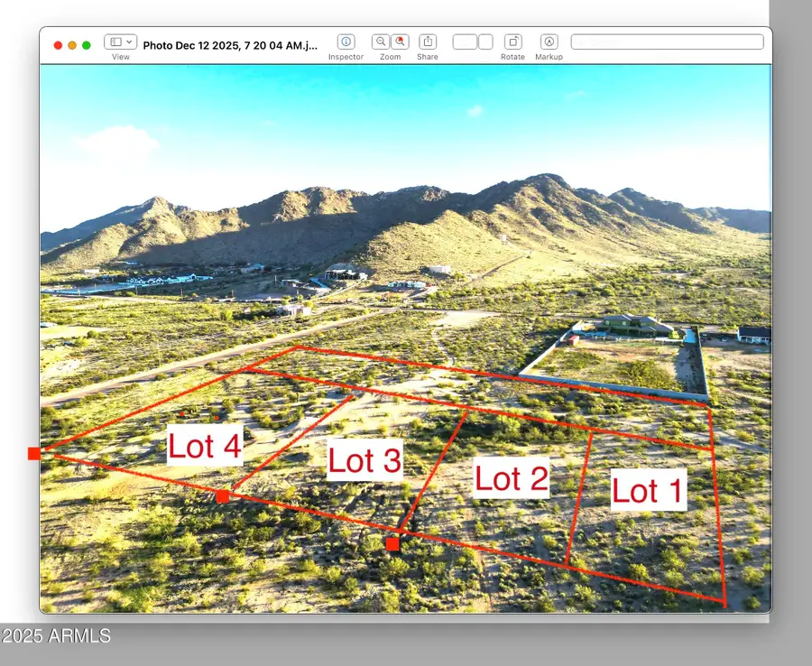Click the Lot 2 label
This screenshot has height=666, width=812.
coord(512,479)
